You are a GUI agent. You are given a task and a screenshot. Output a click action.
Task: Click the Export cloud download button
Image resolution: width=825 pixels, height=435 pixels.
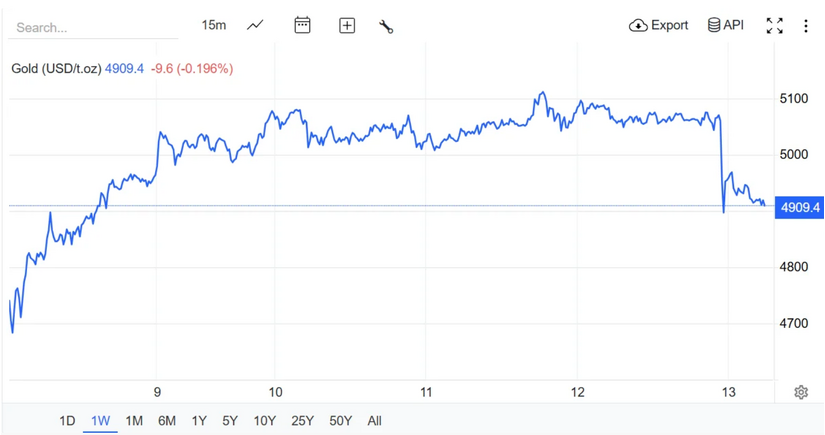(x=658, y=25)
